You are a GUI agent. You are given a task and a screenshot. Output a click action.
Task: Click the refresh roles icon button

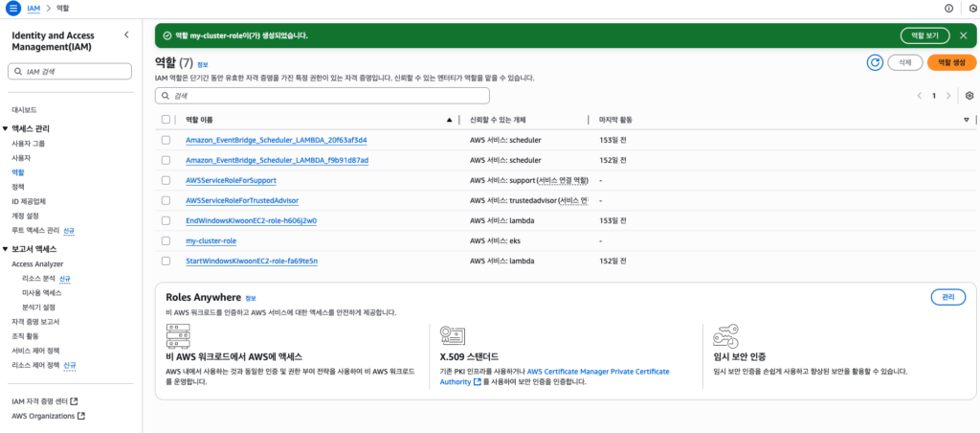pyautogui.click(x=874, y=62)
